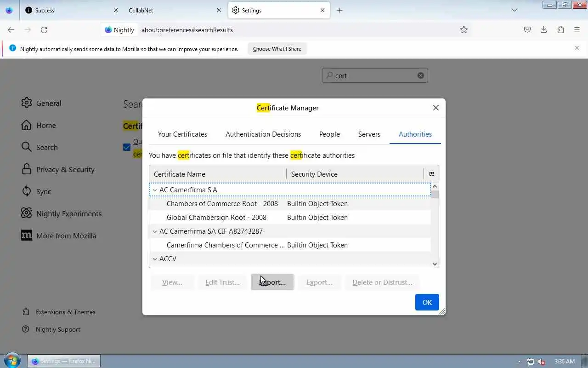Click the network tray icon
The image size is (588, 368).
pos(531,362)
